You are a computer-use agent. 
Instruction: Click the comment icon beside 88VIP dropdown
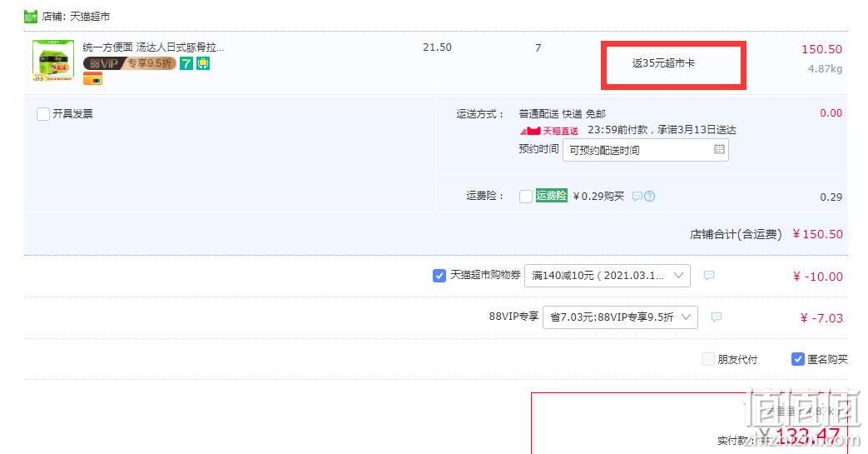(717, 317)
